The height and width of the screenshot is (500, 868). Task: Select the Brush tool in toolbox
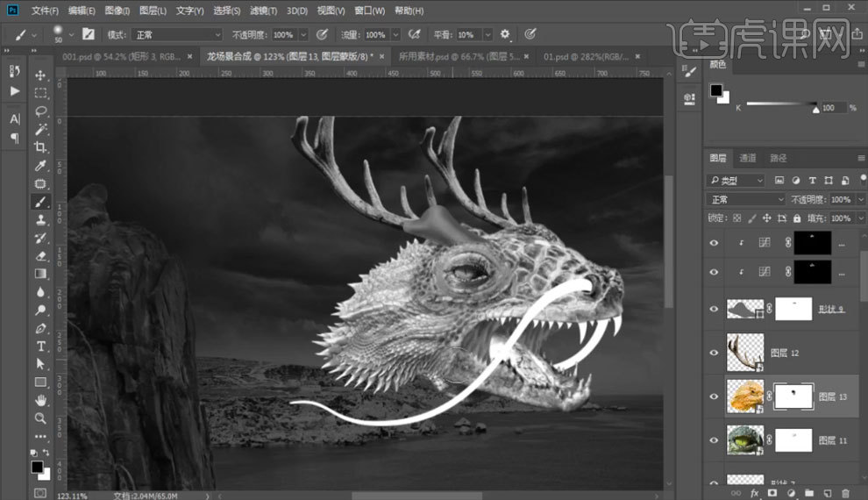[x=40, y=202]
